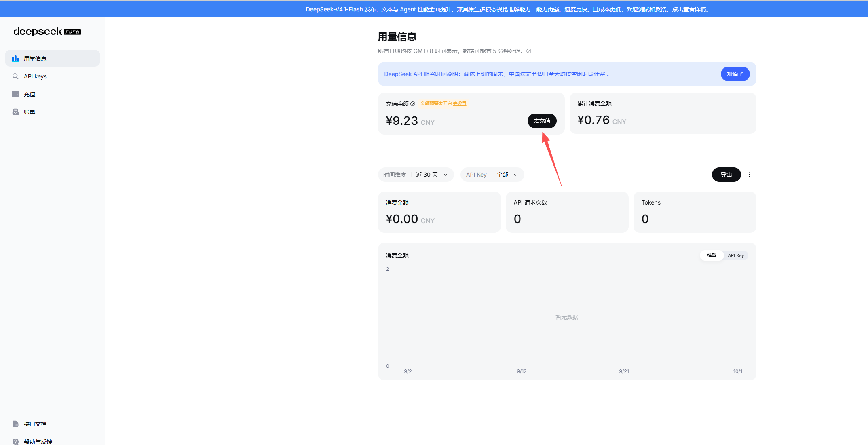Open the three-dot more options menu

750,175
